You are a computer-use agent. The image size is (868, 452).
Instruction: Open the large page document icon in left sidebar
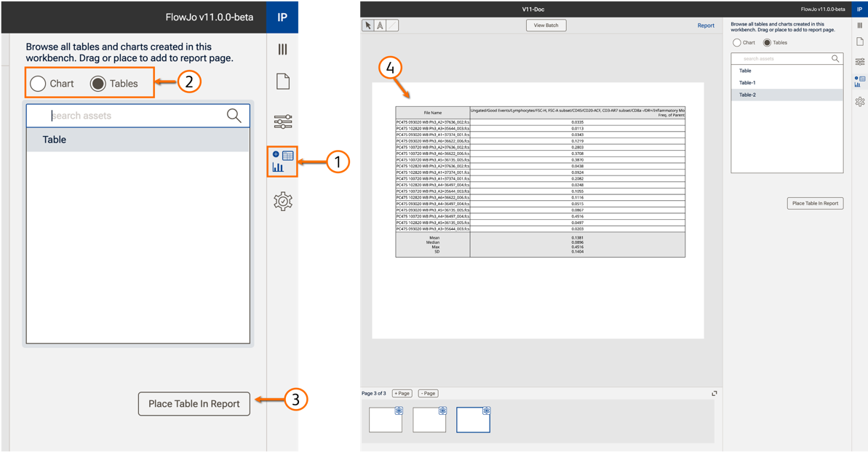[282, 81]
